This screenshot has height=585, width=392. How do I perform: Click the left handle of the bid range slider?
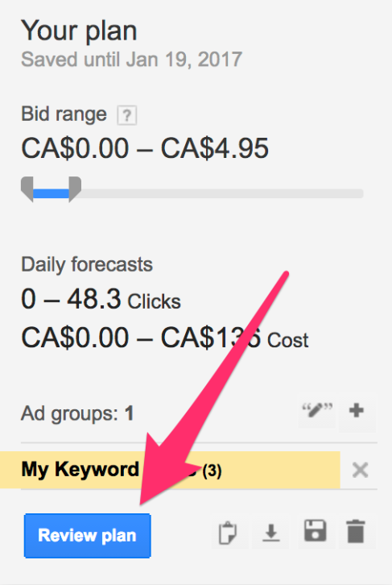click(27, 189)
